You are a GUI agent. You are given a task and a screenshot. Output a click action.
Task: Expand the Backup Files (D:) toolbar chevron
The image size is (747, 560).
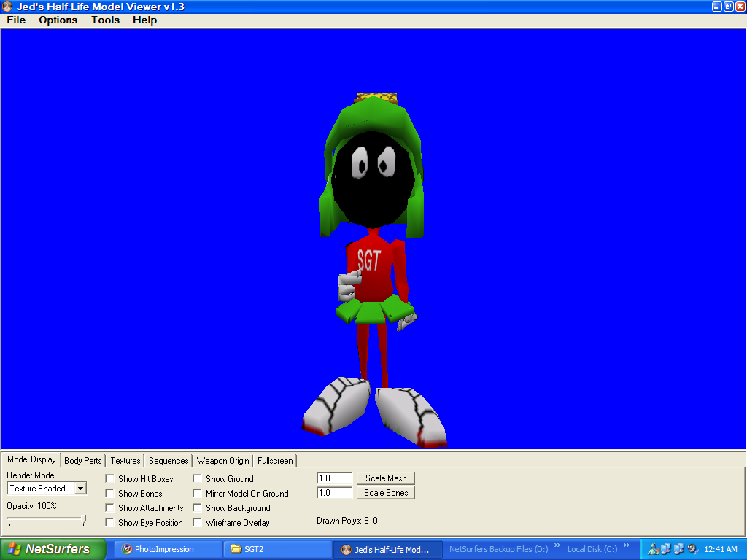pos(557,545)
